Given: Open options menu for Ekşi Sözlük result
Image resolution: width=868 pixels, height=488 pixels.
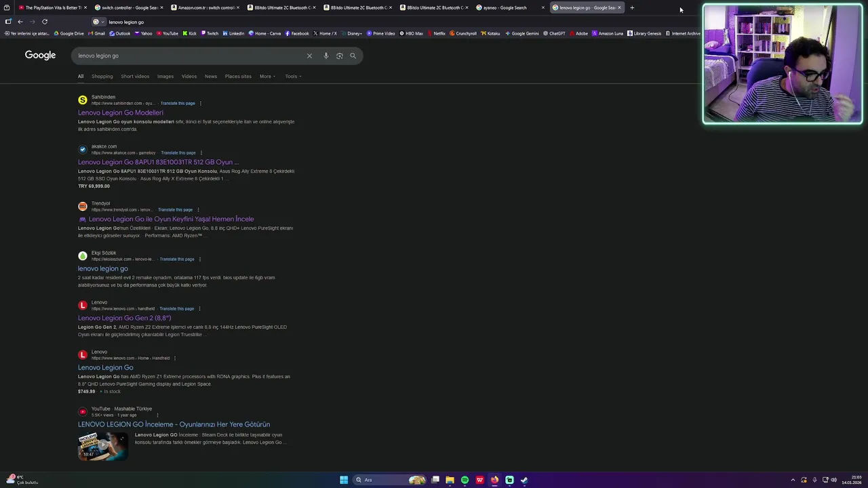Looking at the screenshot, I should [x=200, y=260].
